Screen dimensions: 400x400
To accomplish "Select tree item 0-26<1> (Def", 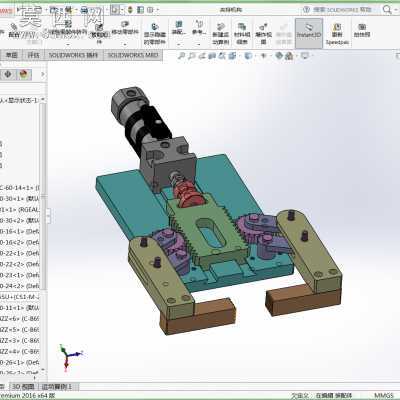I will point(20,362).
